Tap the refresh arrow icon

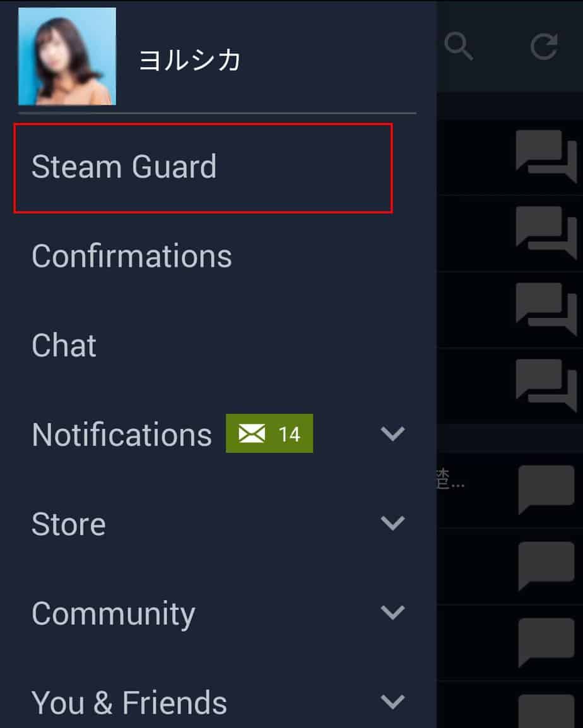click(x=544, y=46)
